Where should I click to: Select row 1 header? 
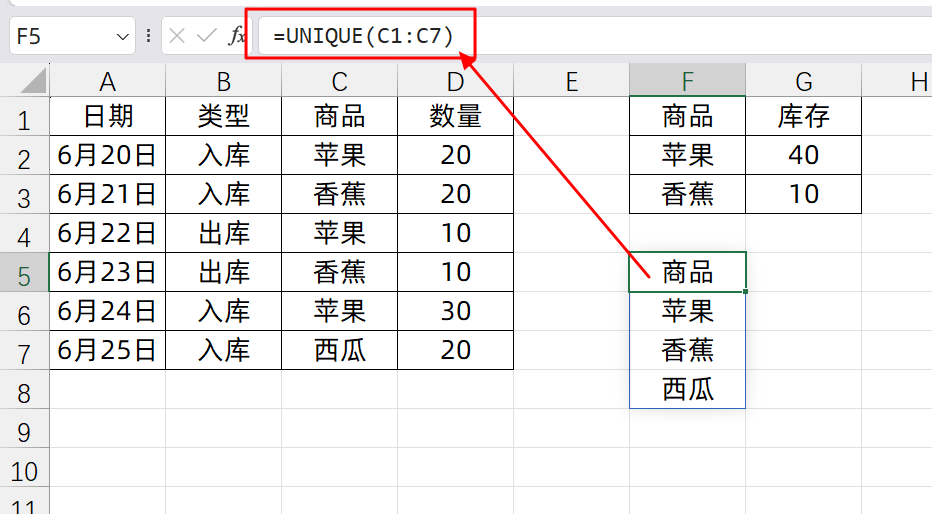[24, 116]
